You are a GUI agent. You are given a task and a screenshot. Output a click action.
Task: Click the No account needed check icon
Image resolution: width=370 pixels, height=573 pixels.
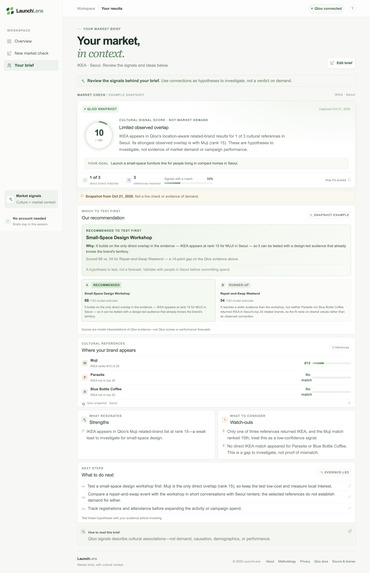(8, 221)
